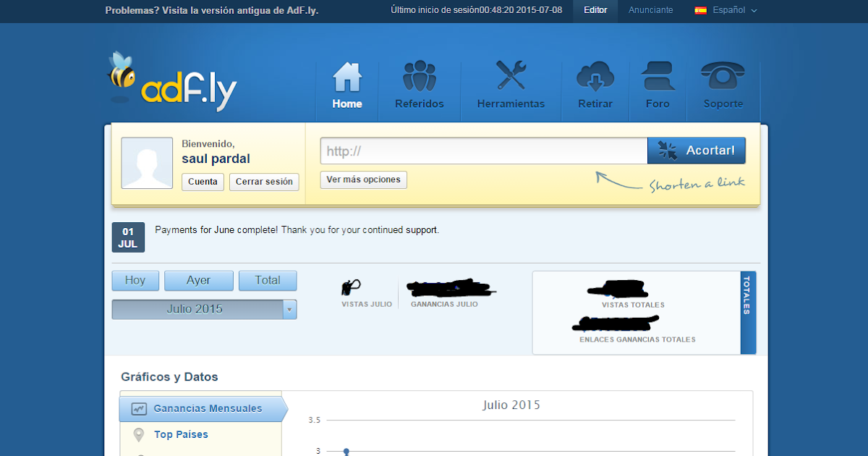Switch to the Anunciante tab
Screen dimensions: 868x456
[x=651, y=10]
